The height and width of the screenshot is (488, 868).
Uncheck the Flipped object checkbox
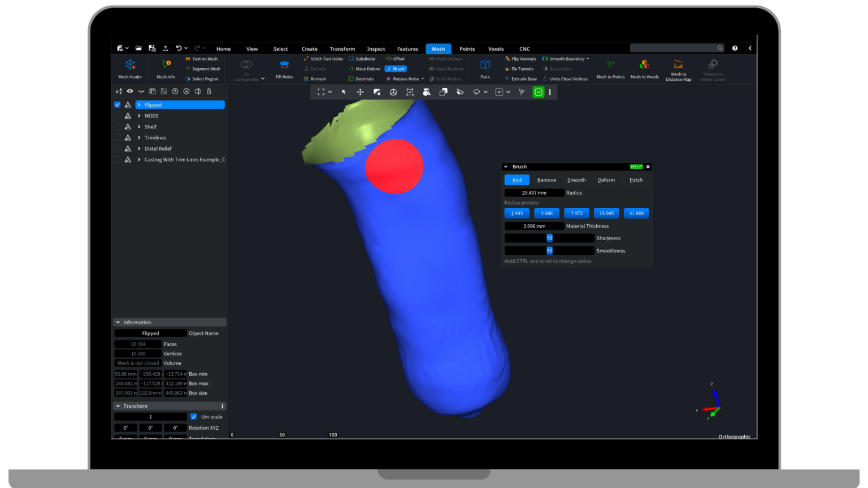point(117,104)
